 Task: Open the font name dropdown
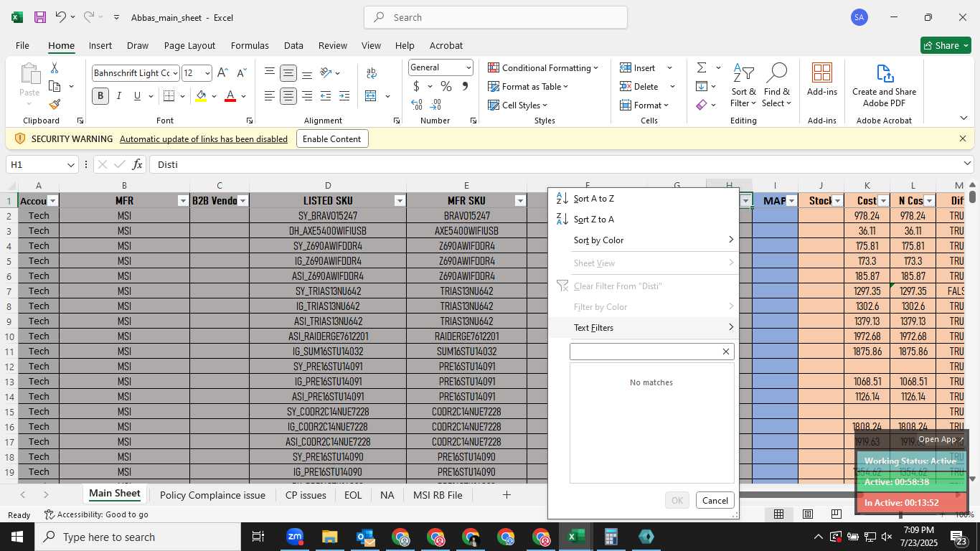(x=174, y=72)
